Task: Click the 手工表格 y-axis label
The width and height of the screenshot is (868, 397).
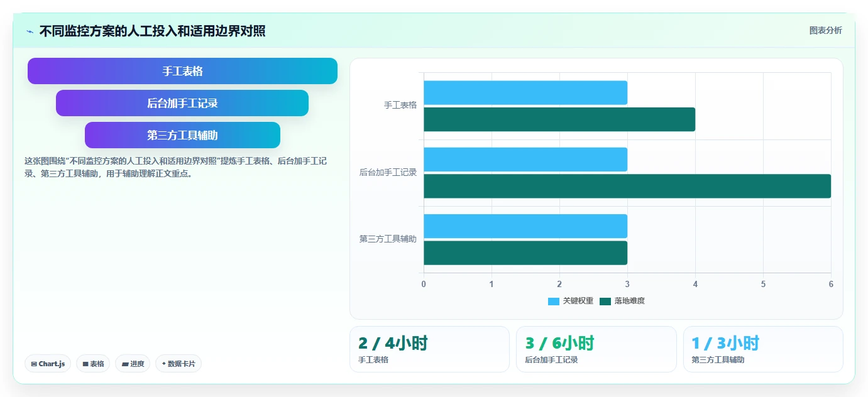Action: coord(400,106)
